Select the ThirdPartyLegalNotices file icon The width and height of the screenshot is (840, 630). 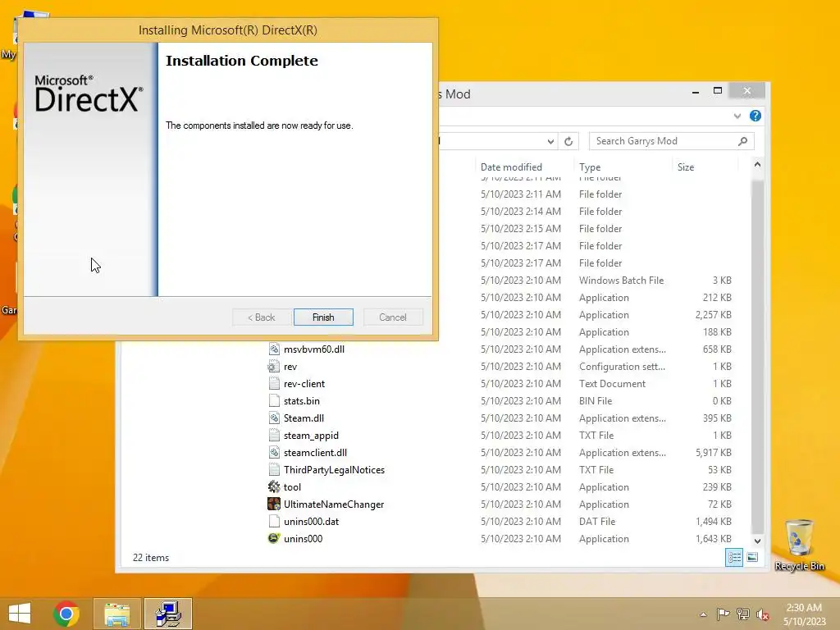[274, 470]
